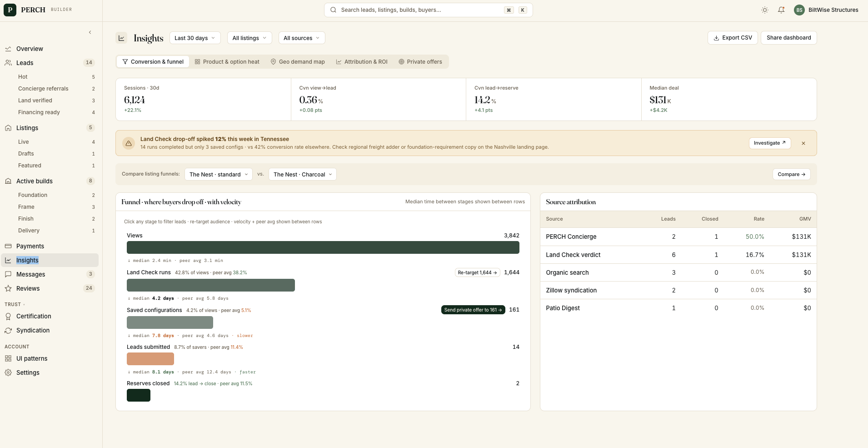Click the Active builds icon in the sidebar
This screenshot has height=448, width=868.
(x=8, y=181)
